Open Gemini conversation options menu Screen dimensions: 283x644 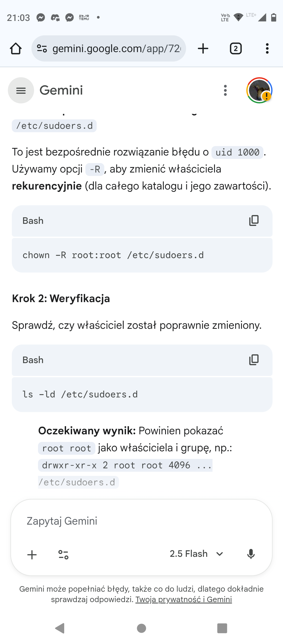point(225,90)
